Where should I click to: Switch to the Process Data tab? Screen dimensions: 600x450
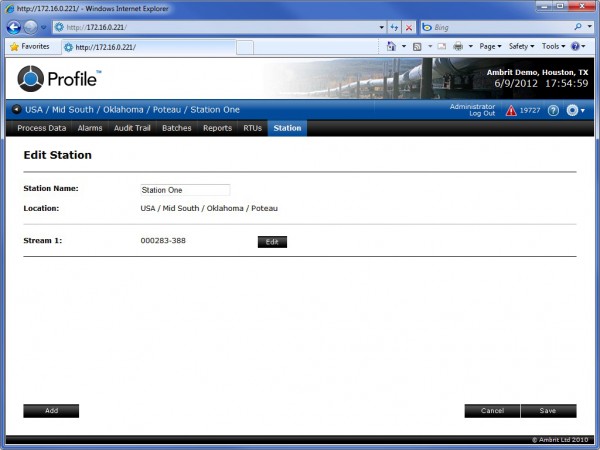click(42, 128)
